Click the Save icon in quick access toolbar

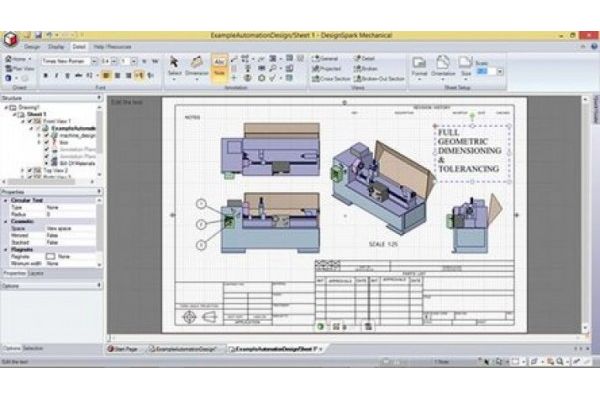38,35
